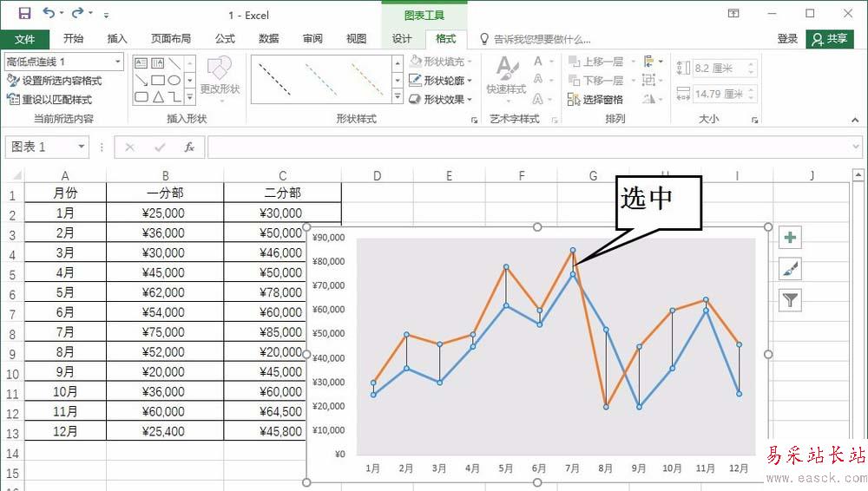Undo the last action
Screen dimensions: 868x491
(49, 13)
